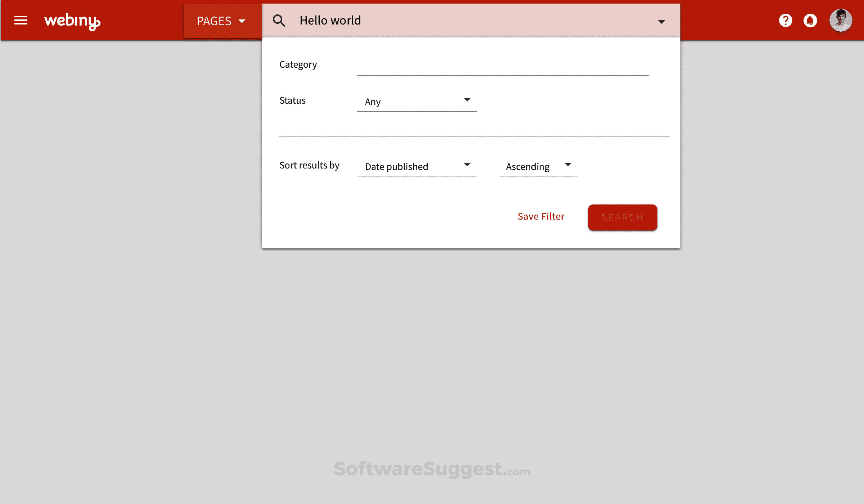Screen dimensions: 864x504
Task: Collapse the filter panel using the search bar caret
Action: point(661,22)
